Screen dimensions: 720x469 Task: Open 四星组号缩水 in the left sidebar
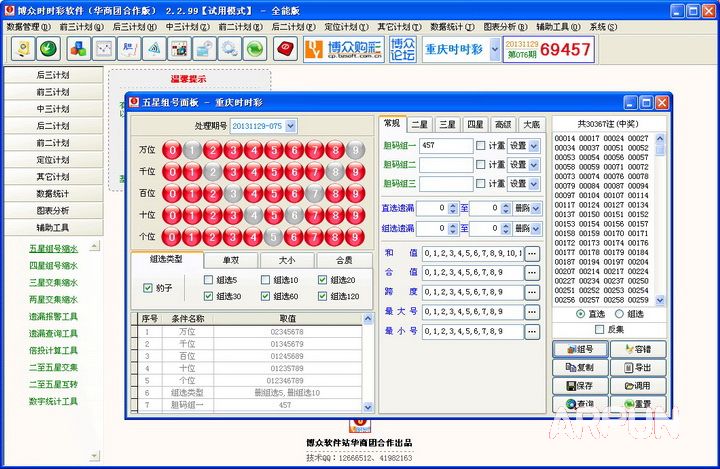click(53, 266)
